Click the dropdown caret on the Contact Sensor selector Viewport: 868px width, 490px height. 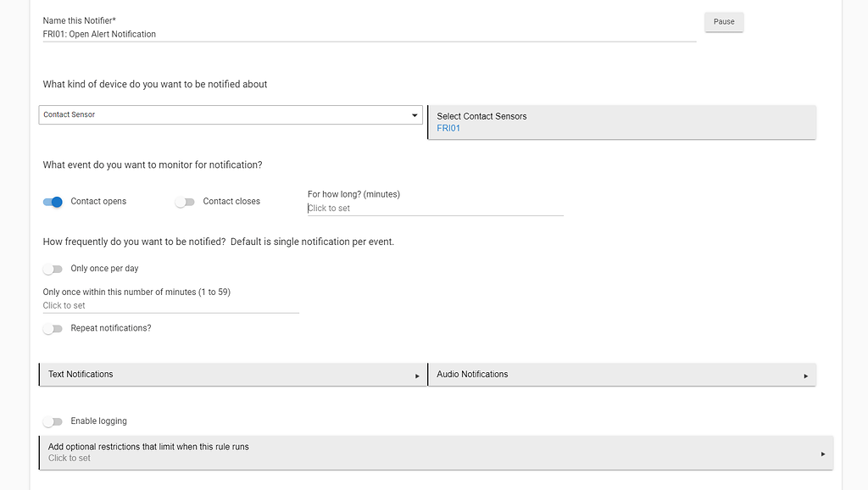415,114
